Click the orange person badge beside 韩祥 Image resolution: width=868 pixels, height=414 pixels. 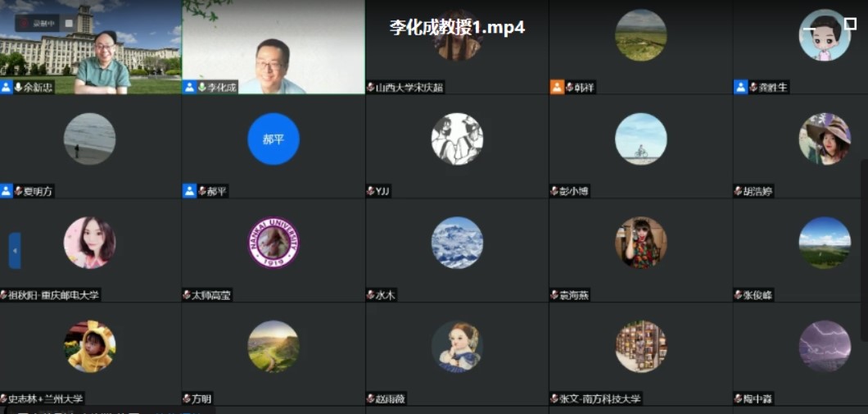point(556,87)
